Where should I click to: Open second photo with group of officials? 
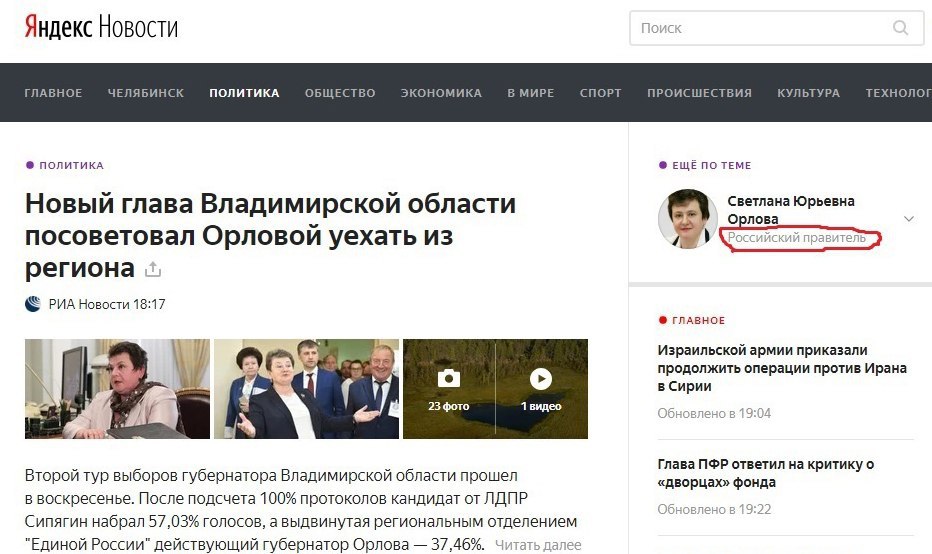tap(306, 389)
